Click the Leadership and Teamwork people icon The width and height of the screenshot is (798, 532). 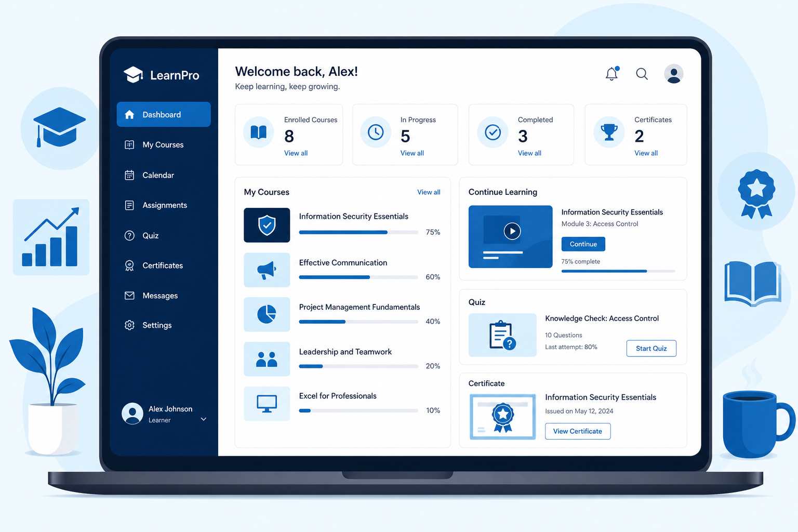click(267, 359)
